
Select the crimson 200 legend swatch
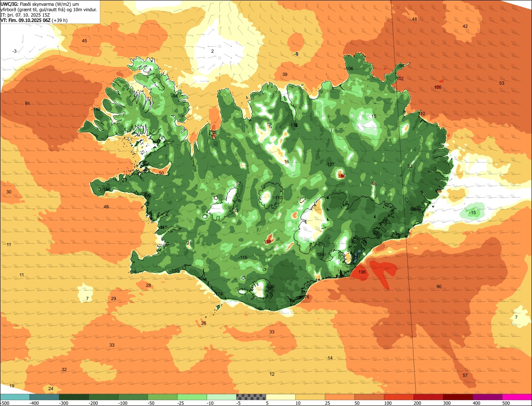[x=429, y=397]
